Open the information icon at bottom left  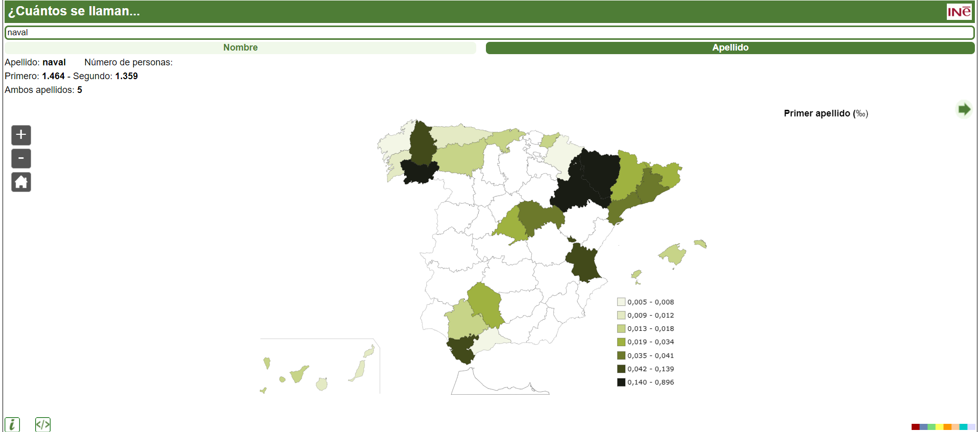pyautogui.click(x=12, y=424)
